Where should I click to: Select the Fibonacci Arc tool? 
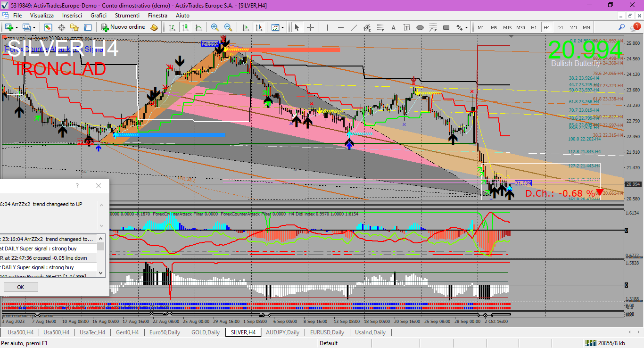coord(433,27)
